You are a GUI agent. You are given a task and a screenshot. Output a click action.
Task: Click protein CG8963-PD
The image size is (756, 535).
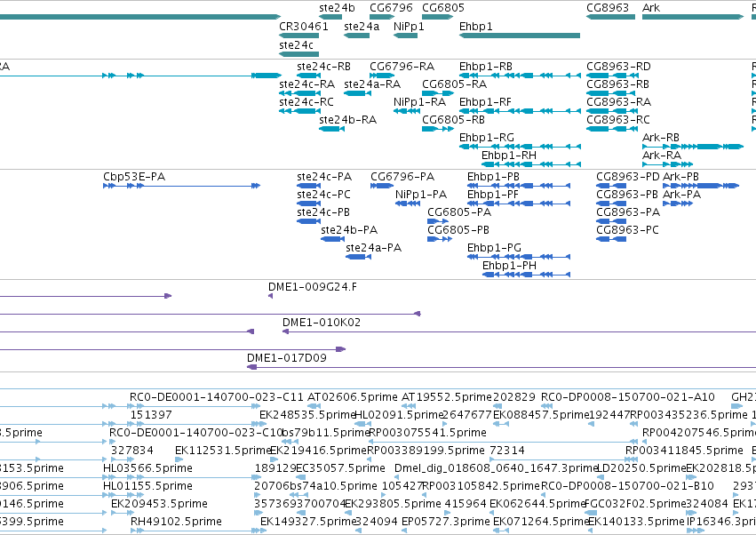click(611, 186)
